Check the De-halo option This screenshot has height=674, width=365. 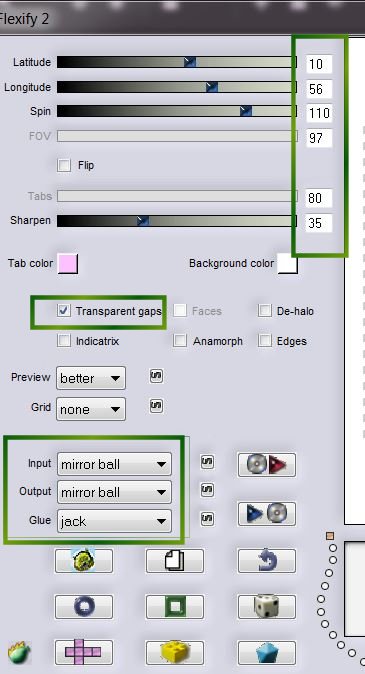point(265,311)
